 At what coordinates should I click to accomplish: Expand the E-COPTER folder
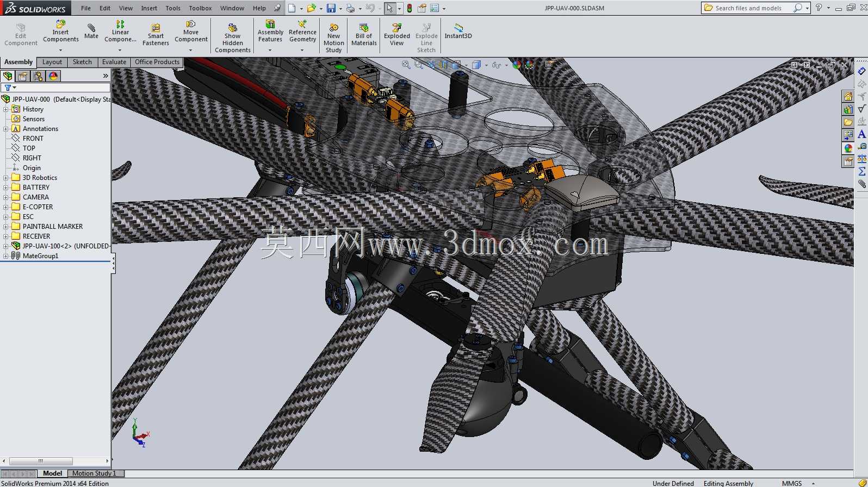tap(5, 207)
